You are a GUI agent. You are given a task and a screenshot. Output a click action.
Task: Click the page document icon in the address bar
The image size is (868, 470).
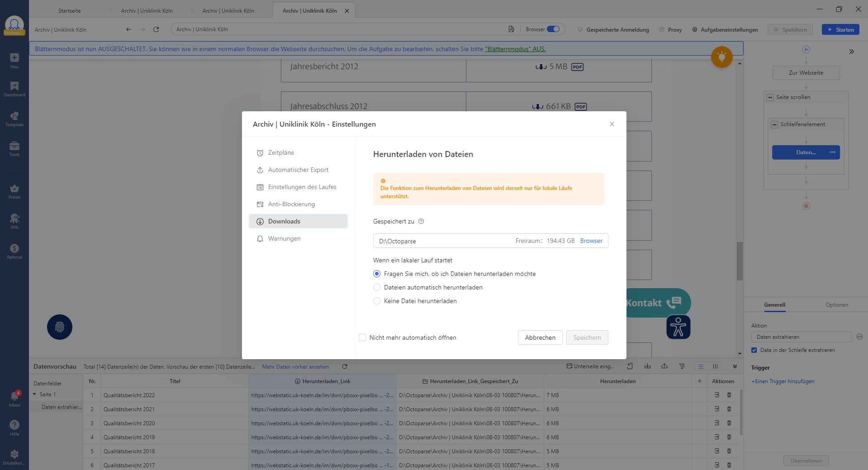pyautogui.click(x=511, y=29)
